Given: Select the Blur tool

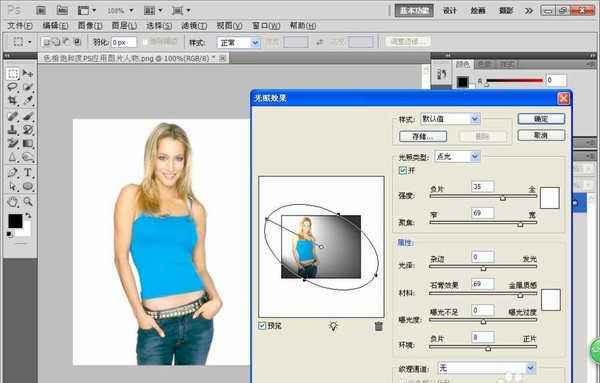Looking at the screenshot, I should pyautogui.click(x=13, y=157).
